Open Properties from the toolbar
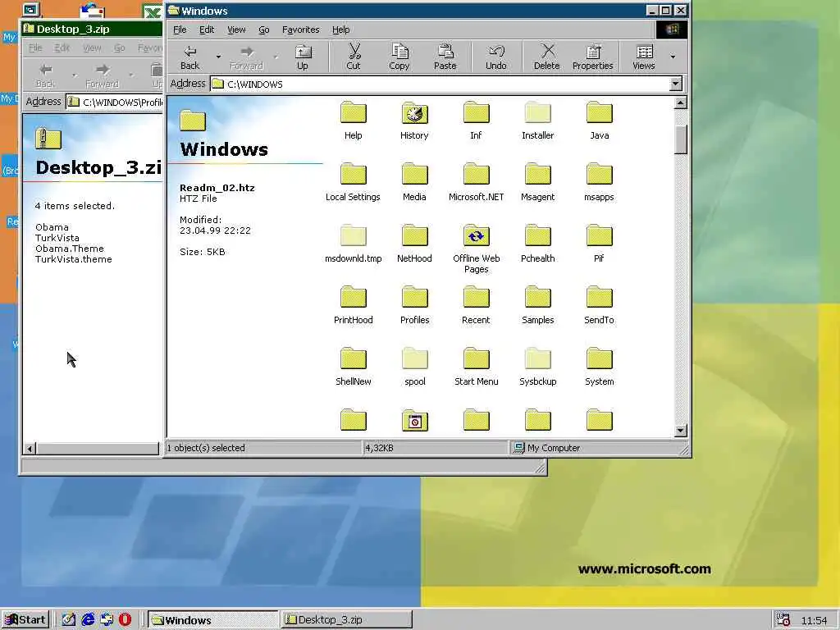This screenshot has width=840, height=630. point(592,57)
